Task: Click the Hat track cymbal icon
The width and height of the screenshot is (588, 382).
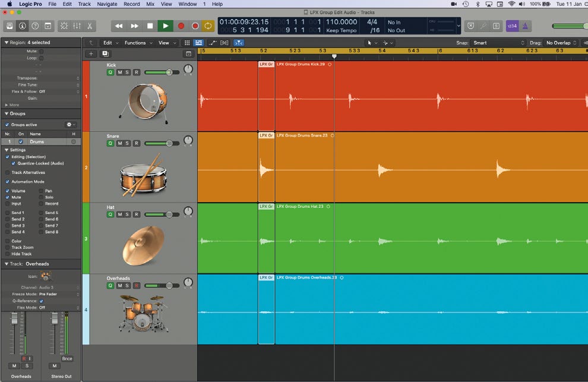Action: (x=143, y=246)
